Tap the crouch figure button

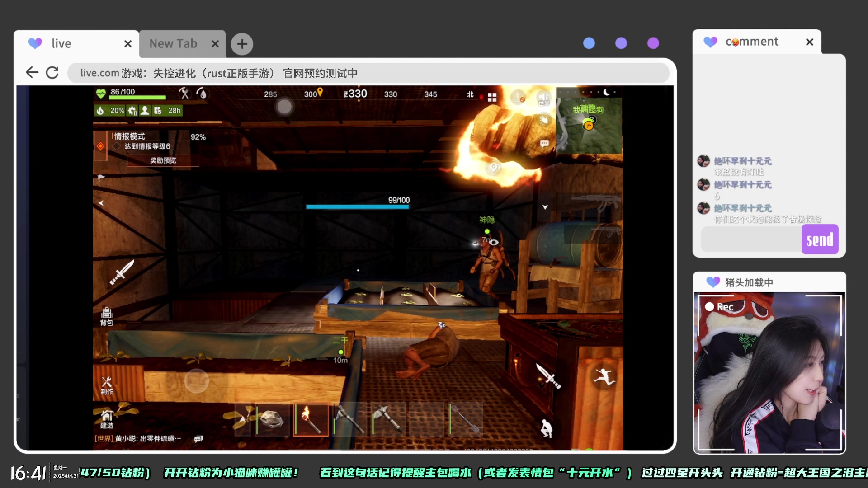tap(547, 428)
